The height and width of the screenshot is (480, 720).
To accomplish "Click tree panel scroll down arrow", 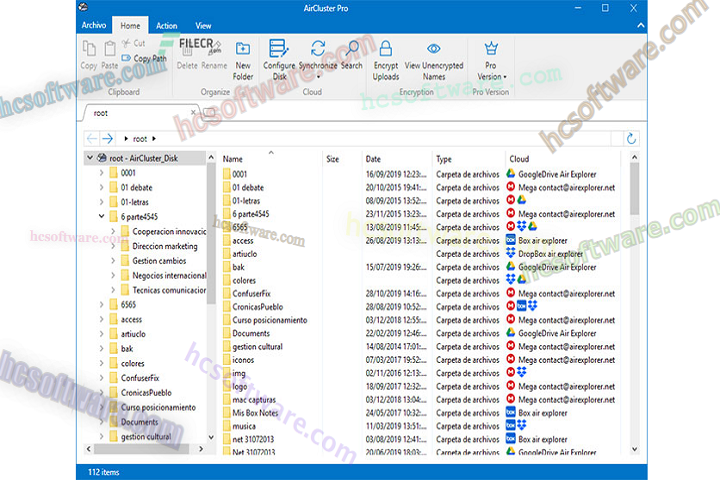I will [211, 437].
